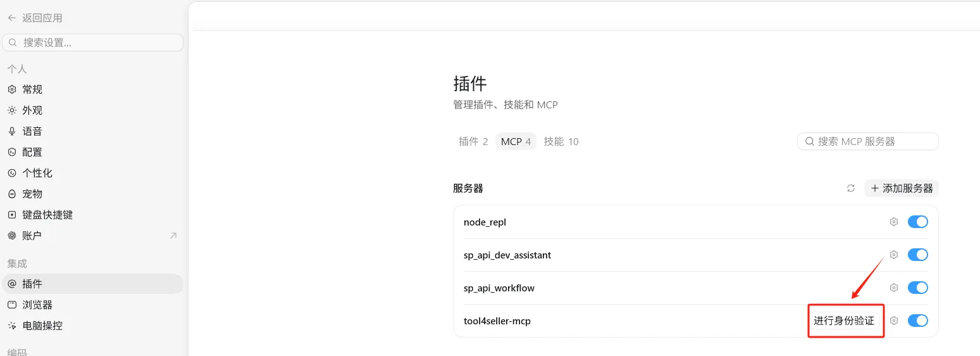
Task: Open 常规 settings in sidebar
Action: pos(92,89)
